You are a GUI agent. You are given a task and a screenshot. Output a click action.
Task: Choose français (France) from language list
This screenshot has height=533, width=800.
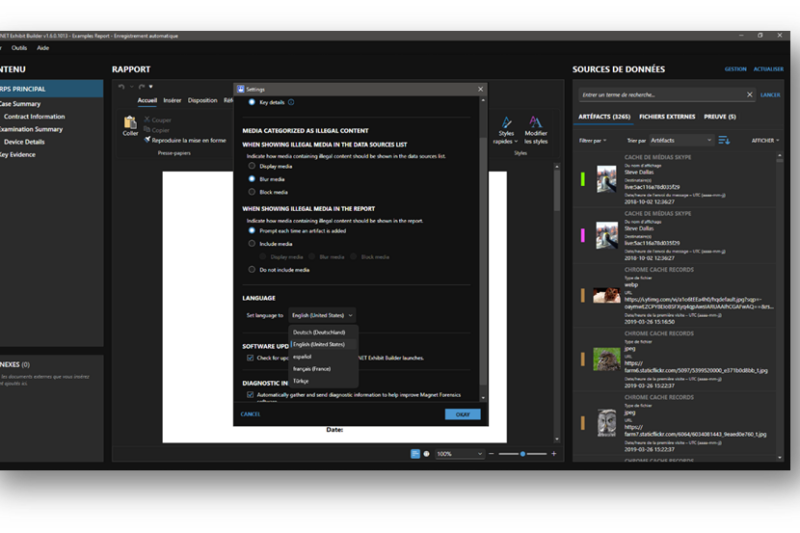coord(323,369)
